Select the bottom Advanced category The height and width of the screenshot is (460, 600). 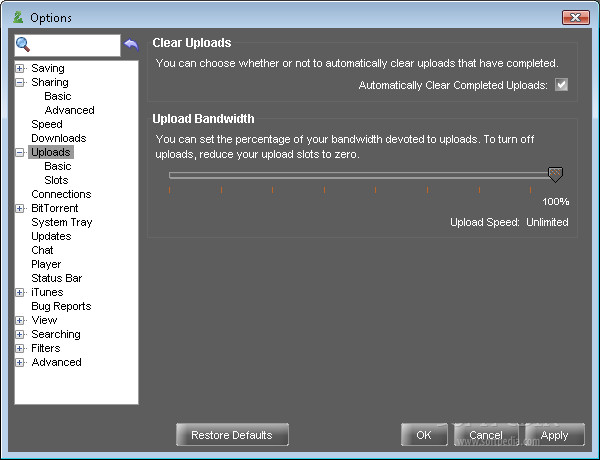(x=56, y=362)
